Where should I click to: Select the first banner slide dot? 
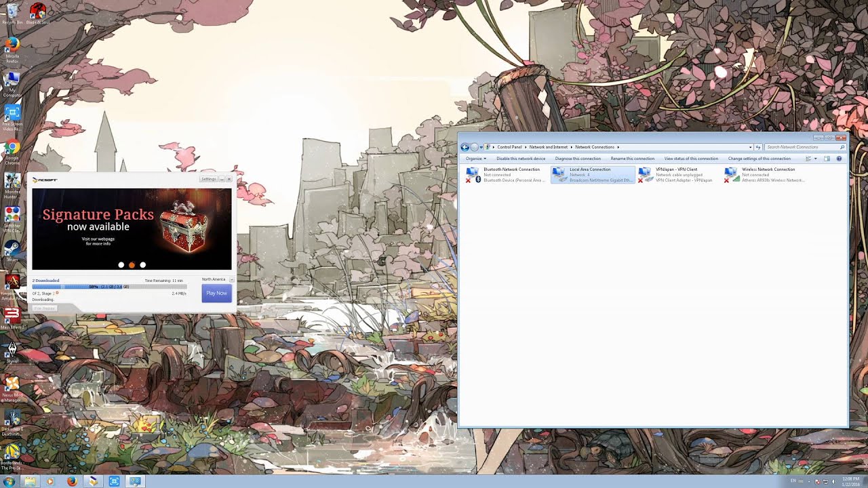click(121, 265)
